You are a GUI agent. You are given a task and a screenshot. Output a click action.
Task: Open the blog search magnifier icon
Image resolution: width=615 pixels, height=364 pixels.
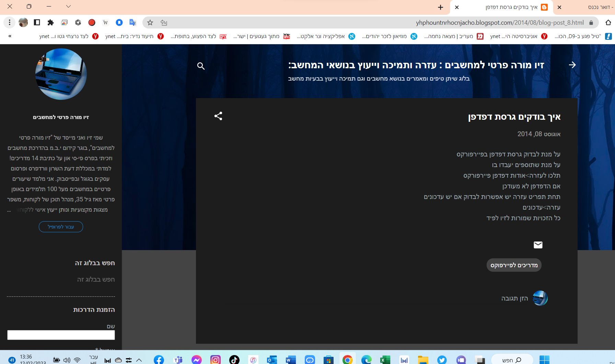pyautogui.click(x=201, y=66)
